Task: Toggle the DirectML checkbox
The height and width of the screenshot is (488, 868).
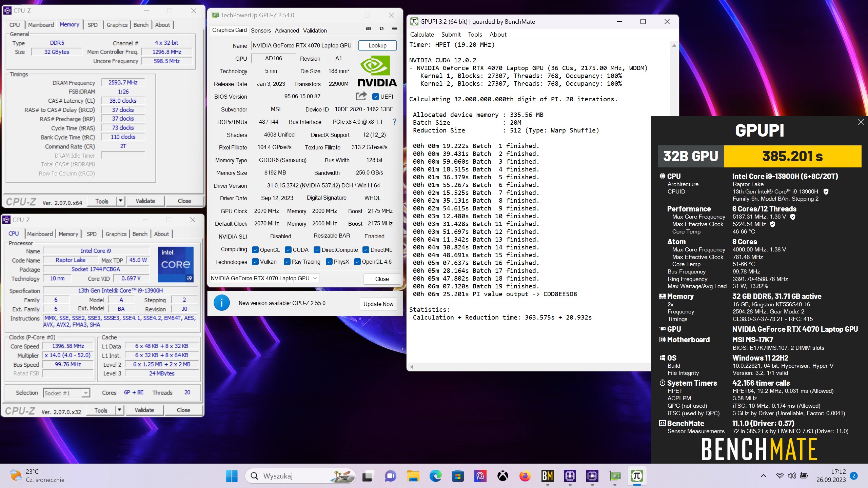Action: pyautogui.click(x=366, y=250)
